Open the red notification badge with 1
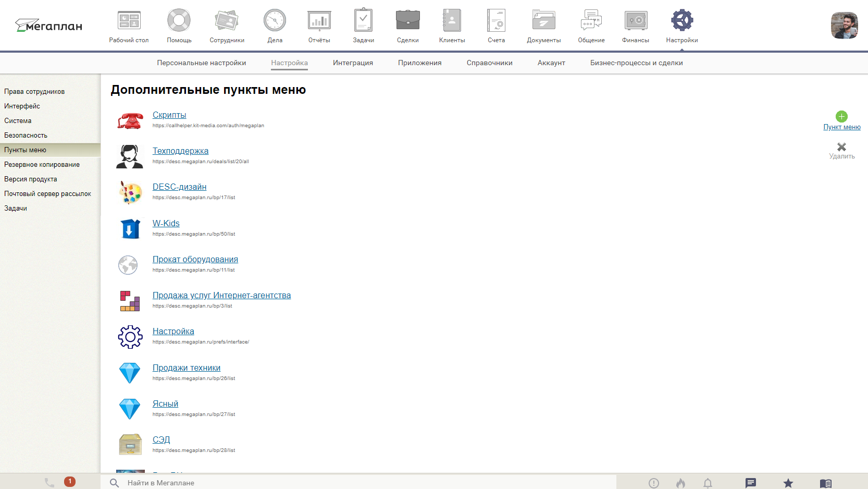 click(x=70, y=482)
